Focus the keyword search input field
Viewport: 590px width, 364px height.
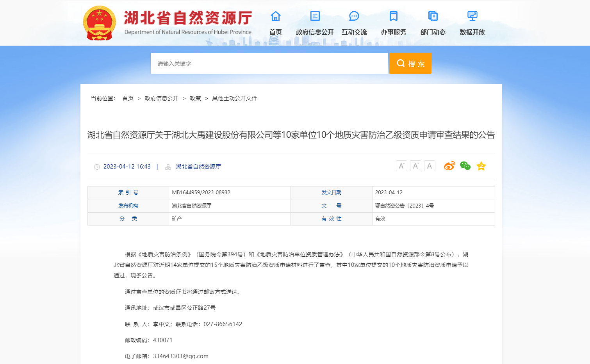click(269, 63)
